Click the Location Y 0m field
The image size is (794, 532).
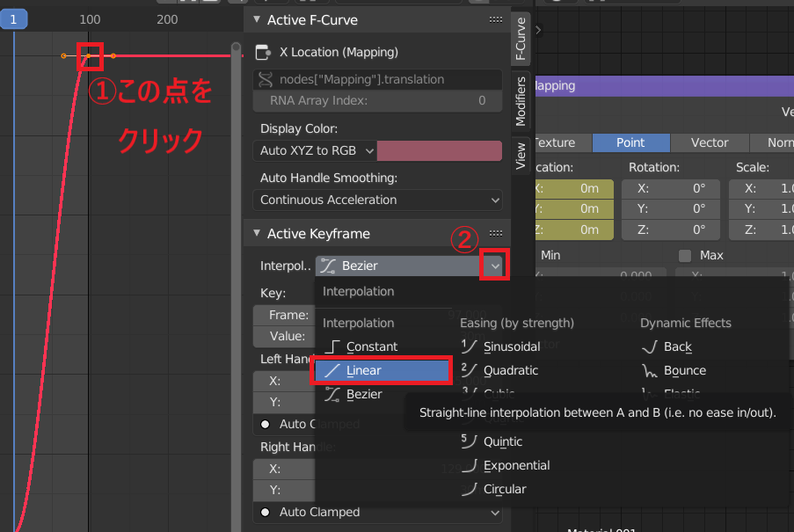pos(575,209)
